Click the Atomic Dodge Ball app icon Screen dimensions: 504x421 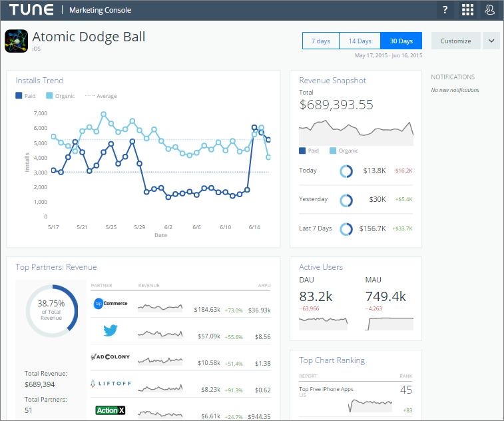click(17, 41)
